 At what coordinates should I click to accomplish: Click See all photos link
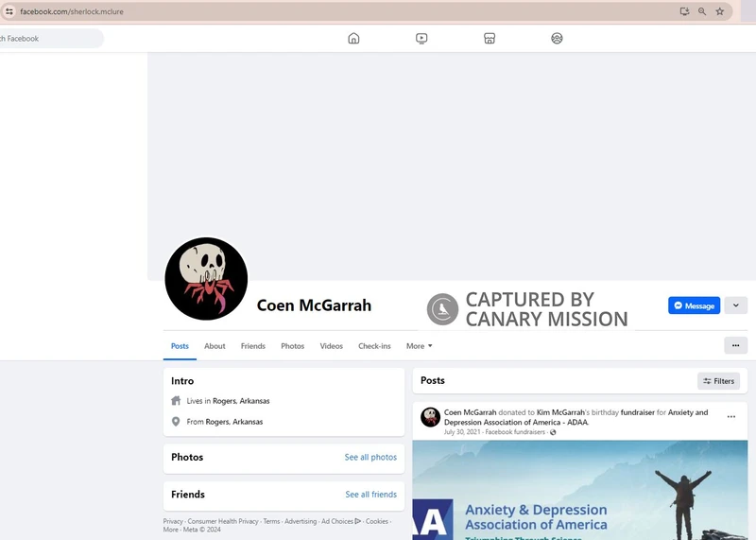click(370, 457)
